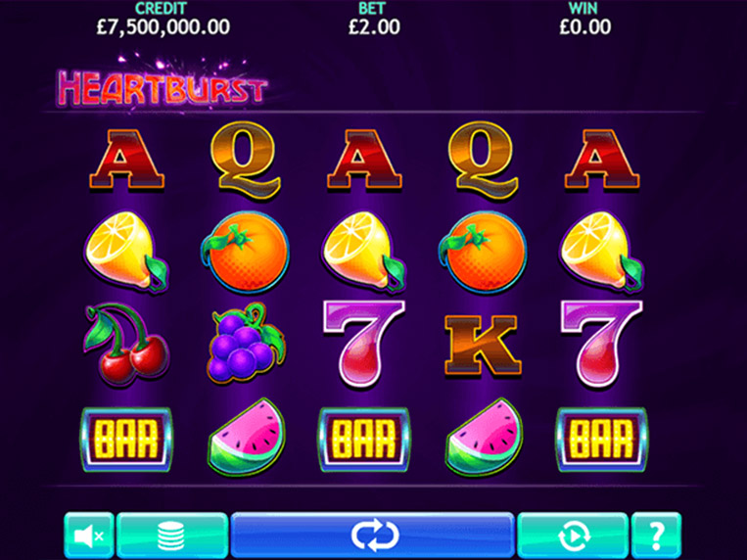The height and width of the screenshot is (560, 747).
Task: Spin the reels with the blue button
Action: (x=373, y=536)
